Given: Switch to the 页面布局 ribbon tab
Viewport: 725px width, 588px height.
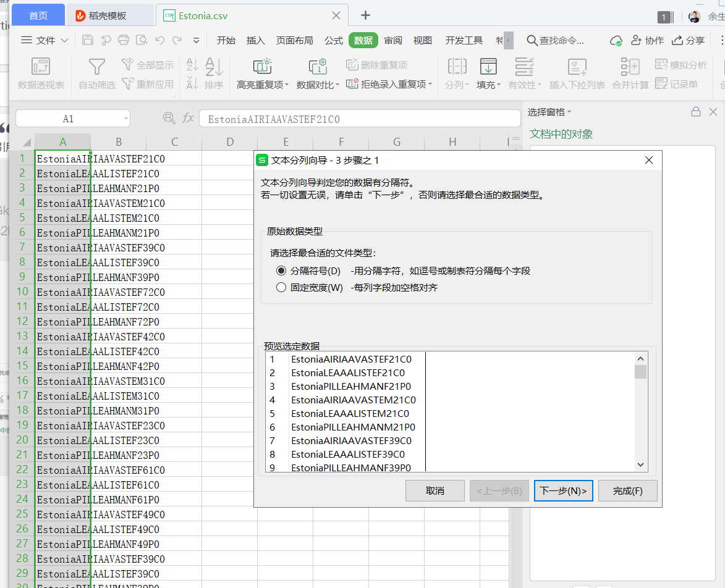Looking at the screenshot, I should 295,41.
